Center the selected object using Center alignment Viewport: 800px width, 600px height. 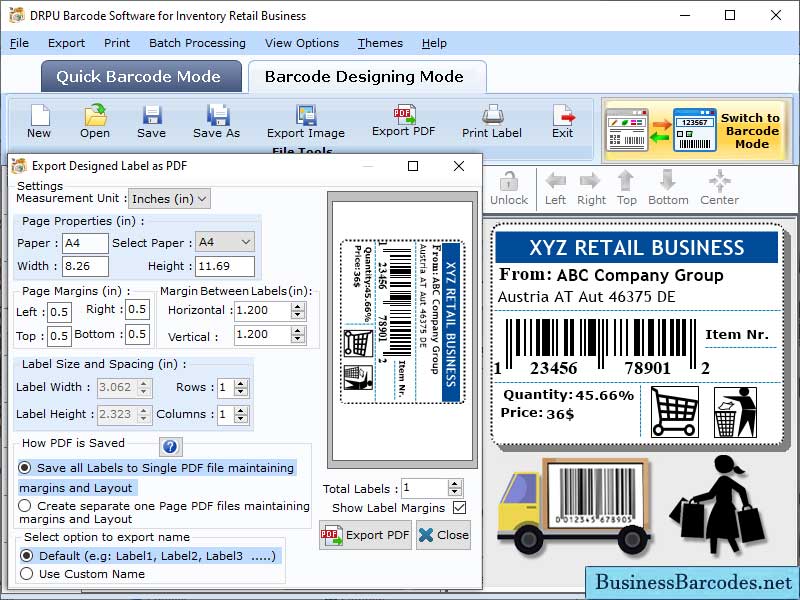pyautogui.click(x=719, y=185)
